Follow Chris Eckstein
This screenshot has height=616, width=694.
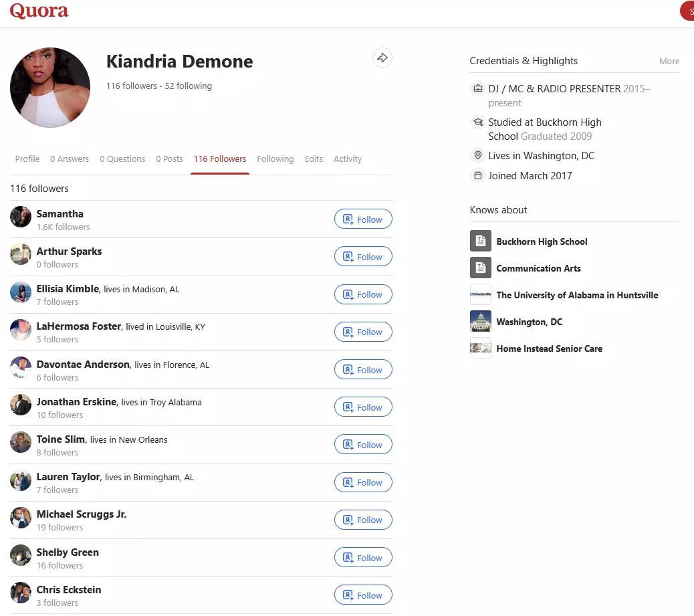pyautogui.click(x=363, y=595)
